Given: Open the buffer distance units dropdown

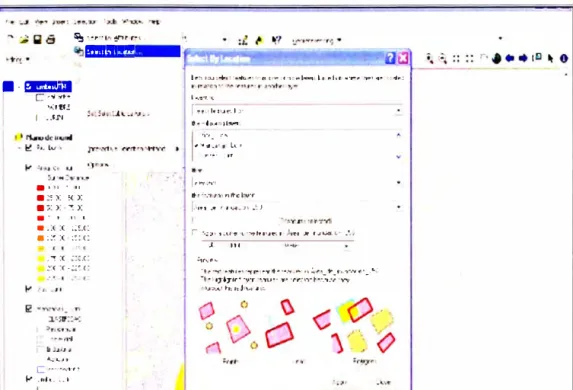Looking at the screenshot, I should [x=346, y=246].
